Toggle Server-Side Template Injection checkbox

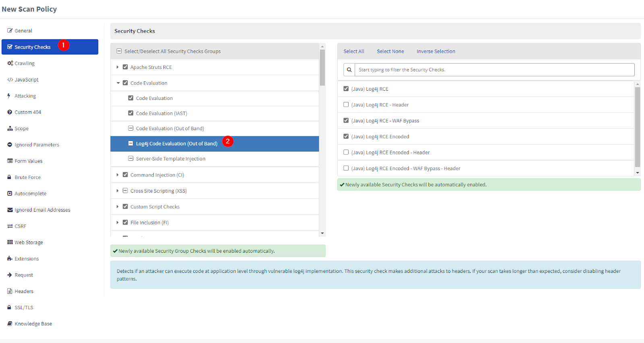[131, 158]
